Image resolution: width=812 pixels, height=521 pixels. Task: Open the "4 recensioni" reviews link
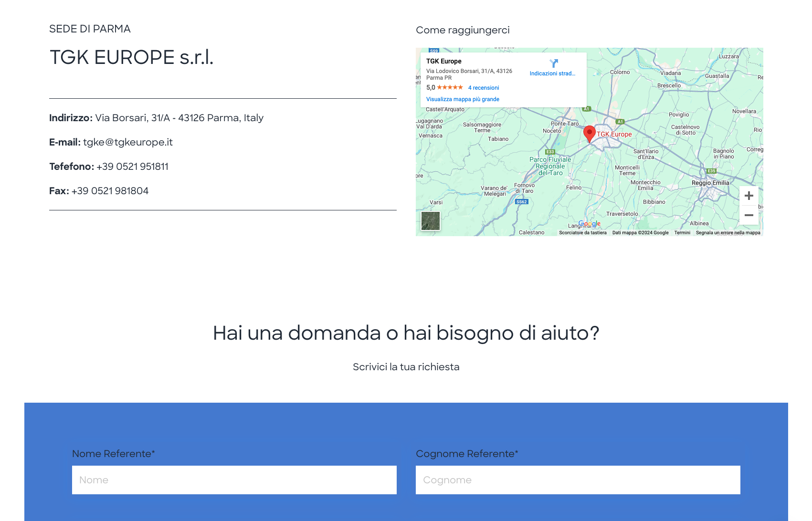484,88
